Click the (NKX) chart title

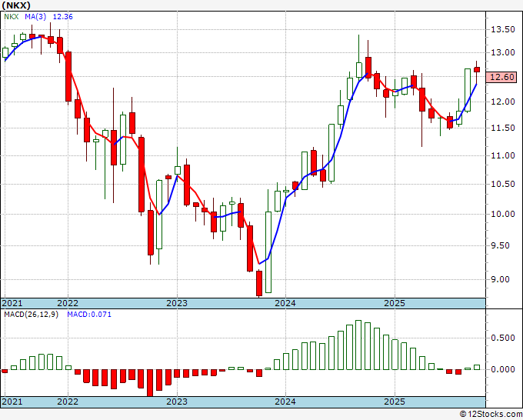16,5
